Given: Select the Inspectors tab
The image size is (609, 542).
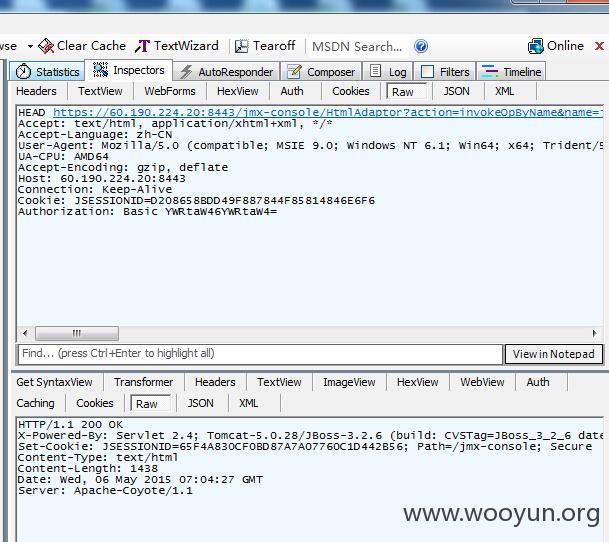Looking at the screenshot, I should point(129,70).
